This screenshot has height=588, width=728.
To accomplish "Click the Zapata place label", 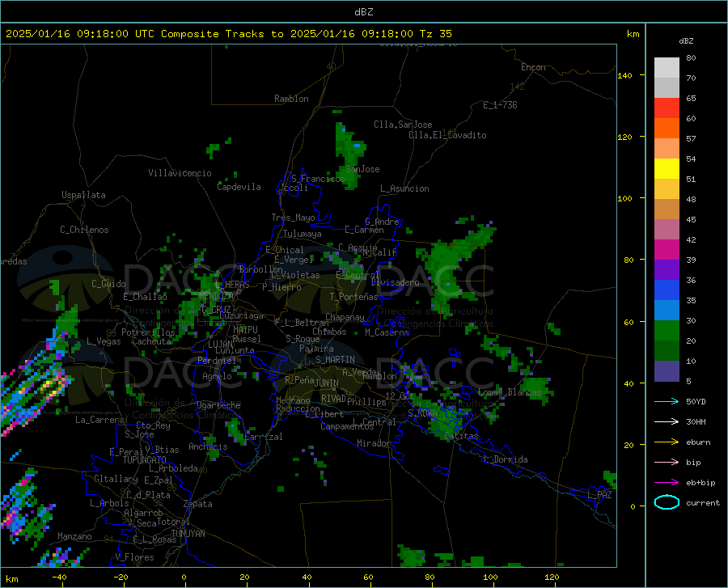I will click(x=198, y=504).
